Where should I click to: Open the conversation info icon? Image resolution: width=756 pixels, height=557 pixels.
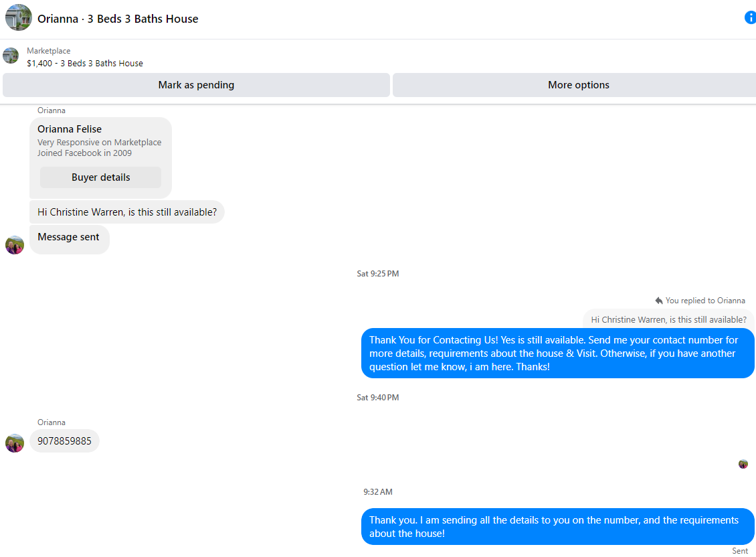750,18
